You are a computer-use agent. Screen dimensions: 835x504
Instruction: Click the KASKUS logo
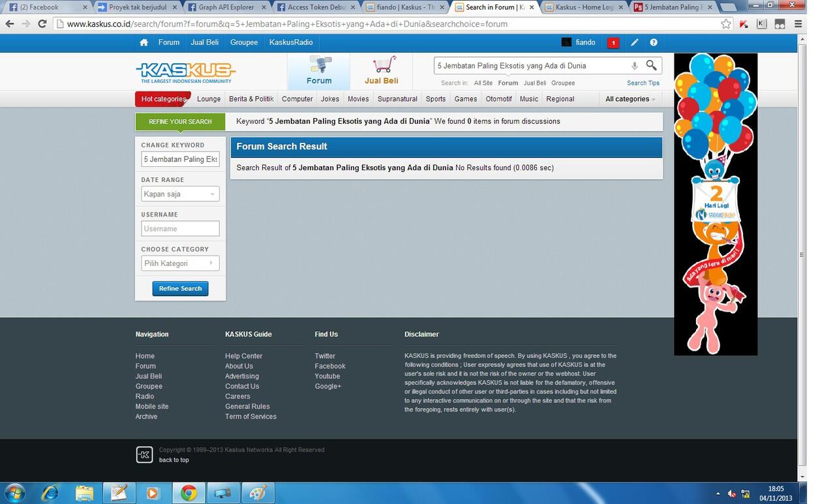point(186,72)
